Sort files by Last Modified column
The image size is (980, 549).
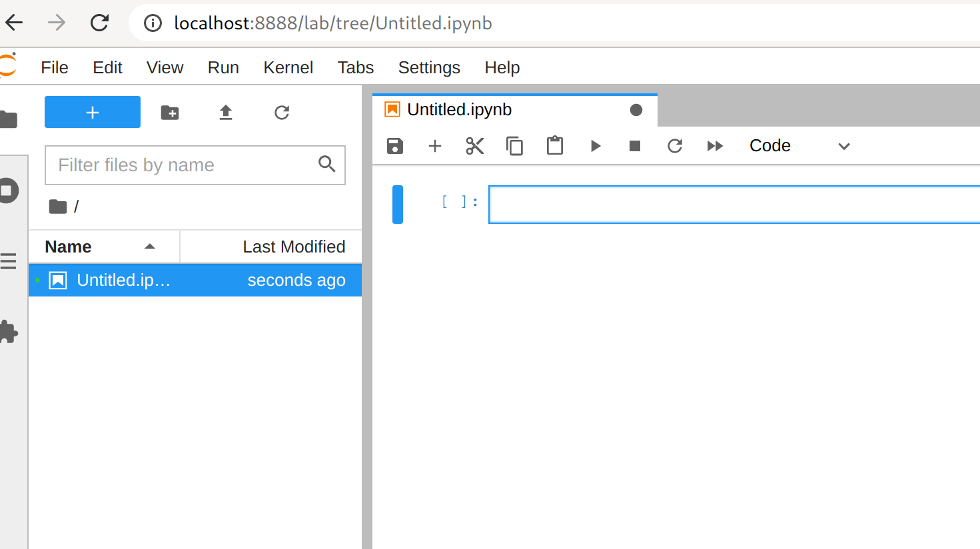coord(271,247)
